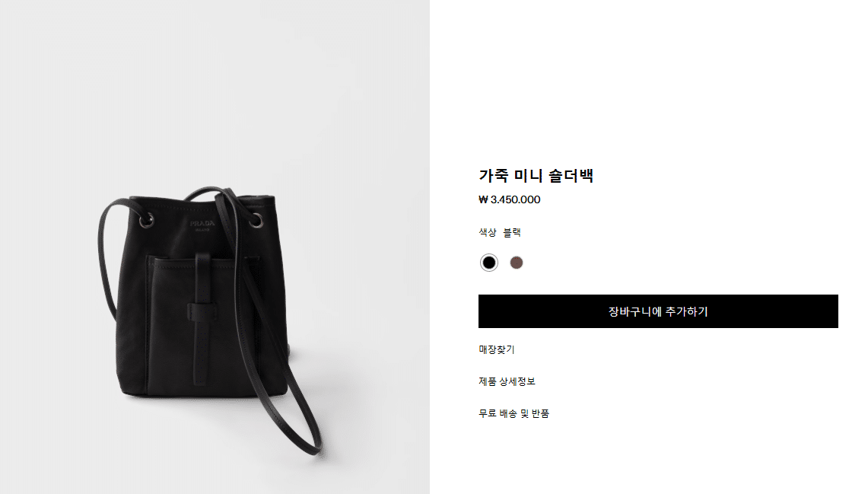
Task: Click the 색상 label
Action: point(488,233)
